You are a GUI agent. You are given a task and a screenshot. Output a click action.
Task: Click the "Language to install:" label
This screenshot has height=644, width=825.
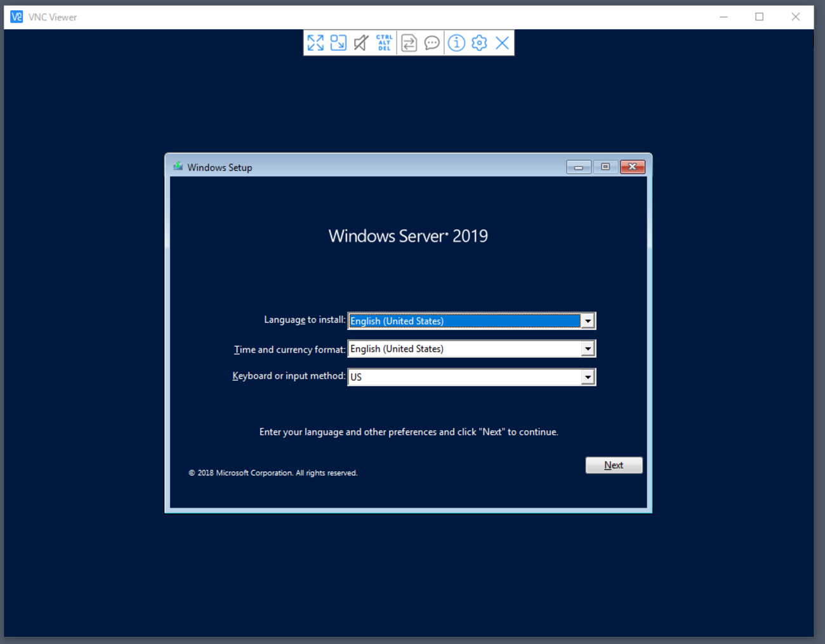point(305,320)
